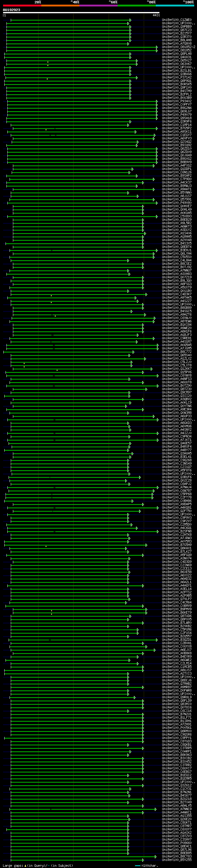Select label UniRef100_O65027
The width and height of the screenshot is (197, 868).
coord(177,61)
